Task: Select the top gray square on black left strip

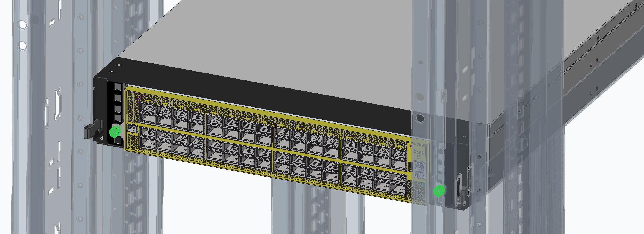Action: [x=118, y=87]
